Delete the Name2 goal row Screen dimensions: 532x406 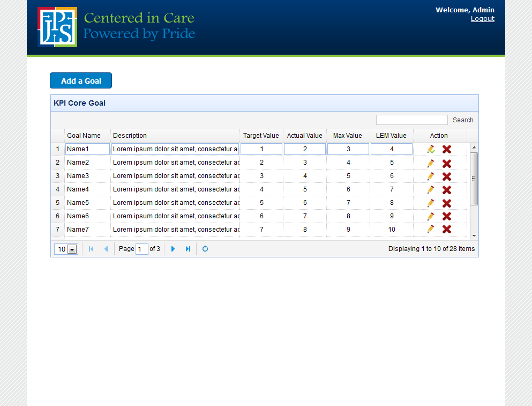click(447, 164)
